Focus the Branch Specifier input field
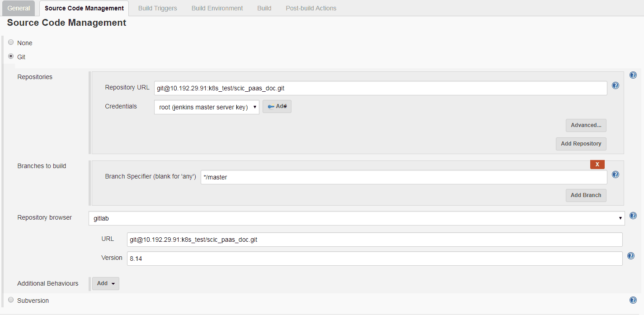The width and height of the screenshot is (644, 315). (403, 177)
